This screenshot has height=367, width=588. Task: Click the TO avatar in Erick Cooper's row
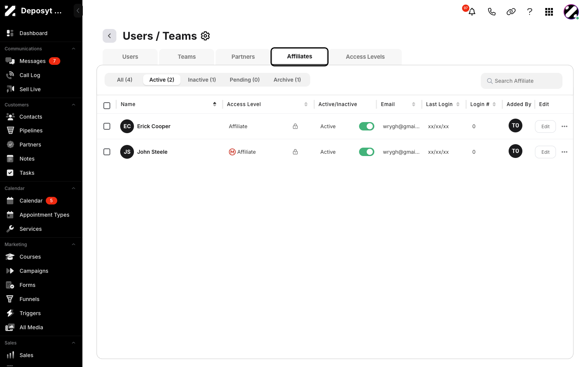pyautogui.click(x=516, y=126)
